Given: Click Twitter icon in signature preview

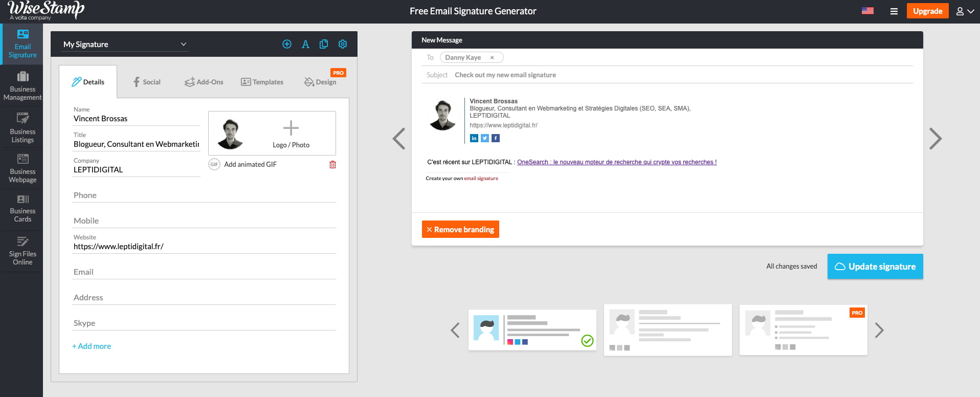Looking at the screenshot, I should (485, 138).
